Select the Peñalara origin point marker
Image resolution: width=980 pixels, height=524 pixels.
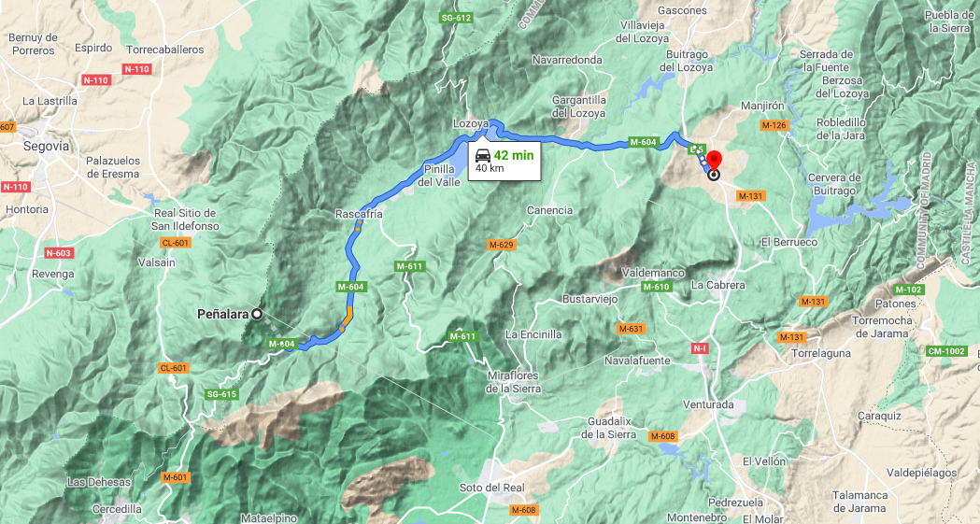click(x=256, y=314)
